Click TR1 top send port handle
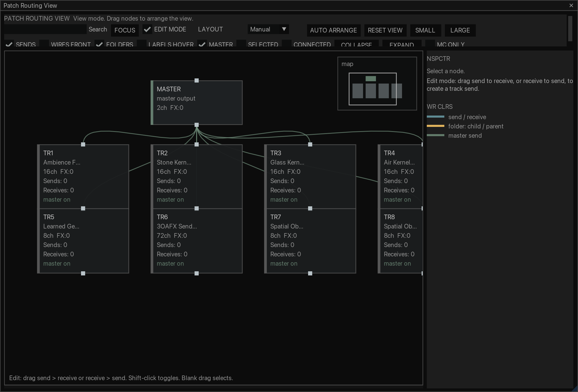The height and width of the screenshot is (392, 578). pyautogui.click(x=83, y=144)
